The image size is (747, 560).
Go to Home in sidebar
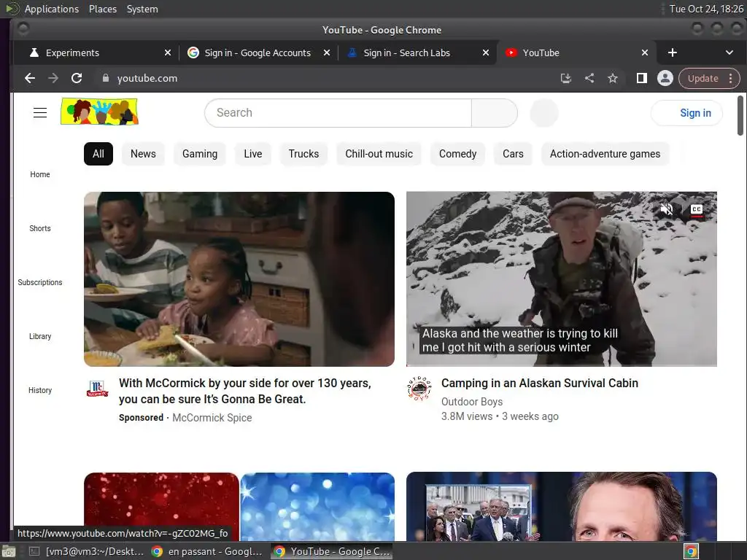point(40,174)
